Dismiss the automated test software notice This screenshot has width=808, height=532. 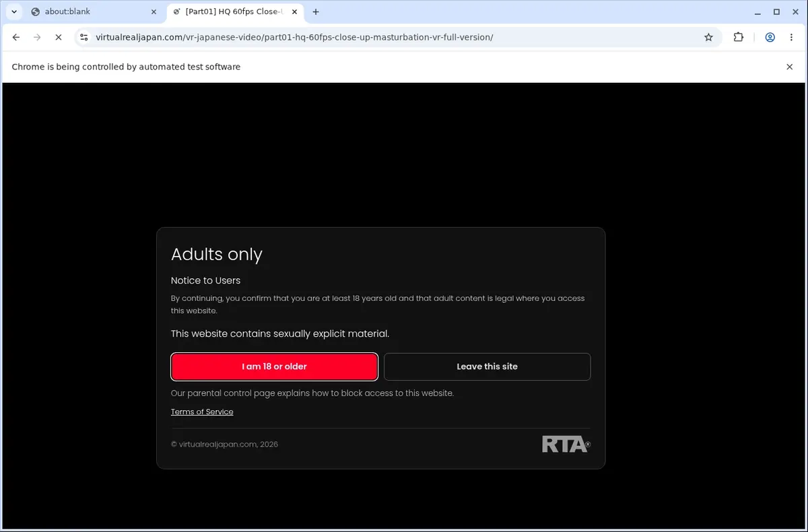[x=790, y=67]
